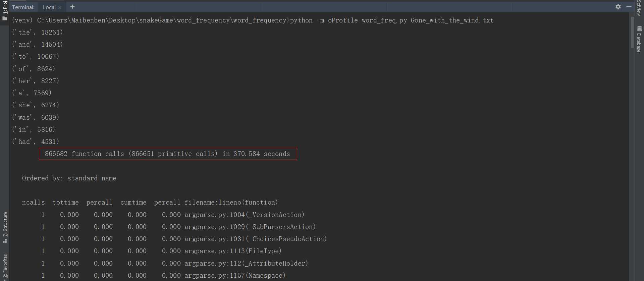Click the ('was', 6039) output line

[x=36, y=117]
